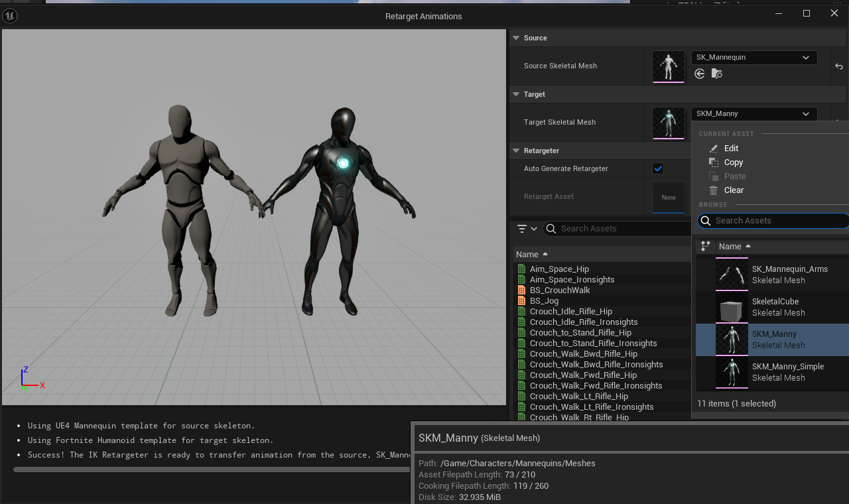The width and height of the screenshot is (849, 504).
Task: Choose Paste from the current asset menu
Action: [x=735, y=176]
